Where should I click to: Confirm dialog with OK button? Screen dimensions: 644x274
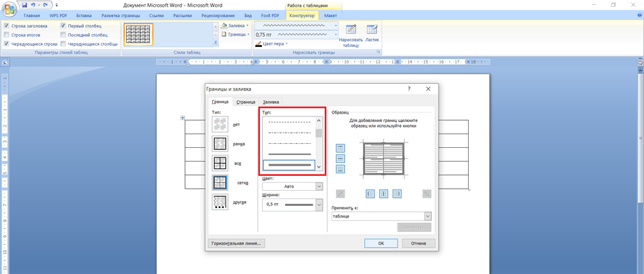click(381, 243)
